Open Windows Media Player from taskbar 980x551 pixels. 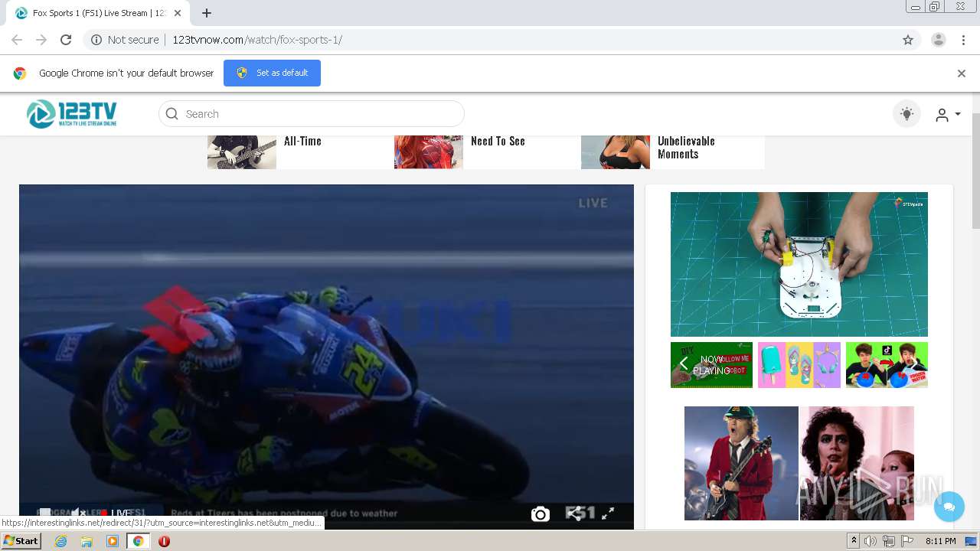click(x=113, y=541)
